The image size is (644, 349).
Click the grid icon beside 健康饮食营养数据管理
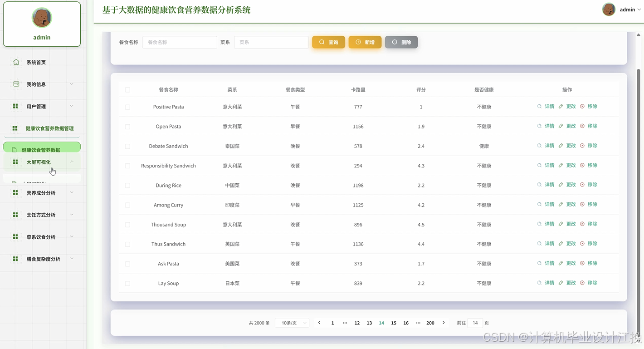15,128
